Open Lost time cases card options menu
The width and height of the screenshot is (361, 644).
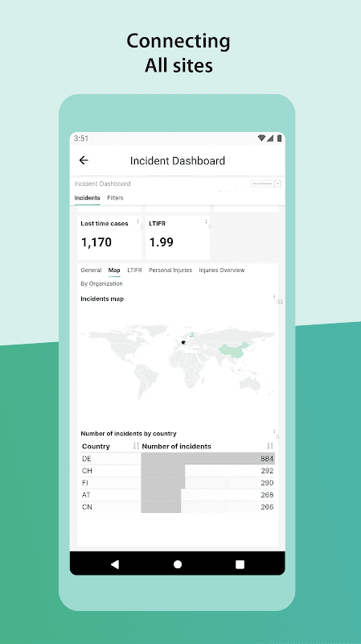pyautogui.click(x=137, y=222)
